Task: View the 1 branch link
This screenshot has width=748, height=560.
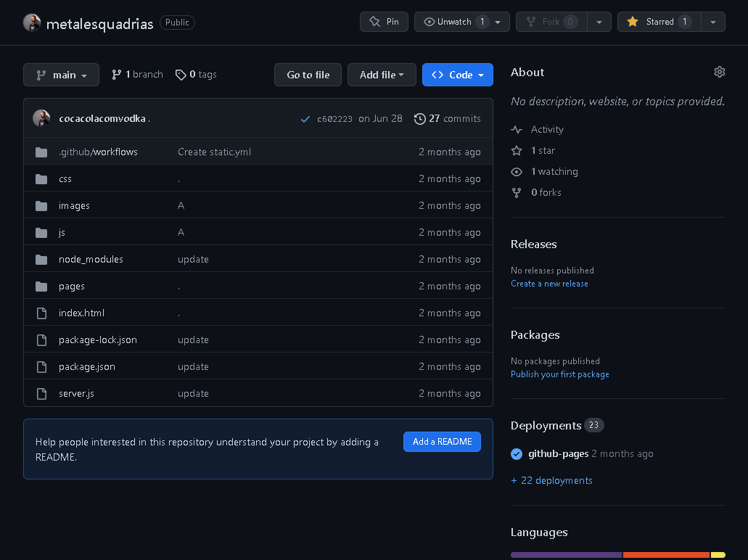Action: click(x=137, y=75)
